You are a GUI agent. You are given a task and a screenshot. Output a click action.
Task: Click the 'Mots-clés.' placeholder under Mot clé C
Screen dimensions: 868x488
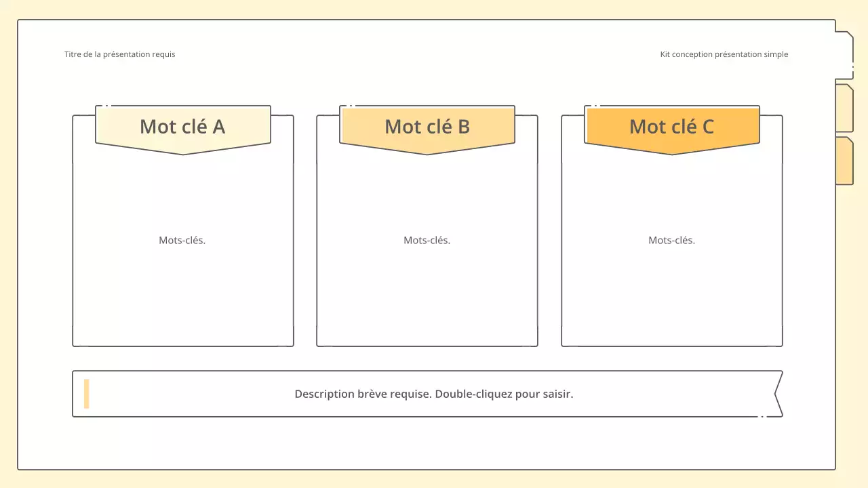(x=671, y=240)
